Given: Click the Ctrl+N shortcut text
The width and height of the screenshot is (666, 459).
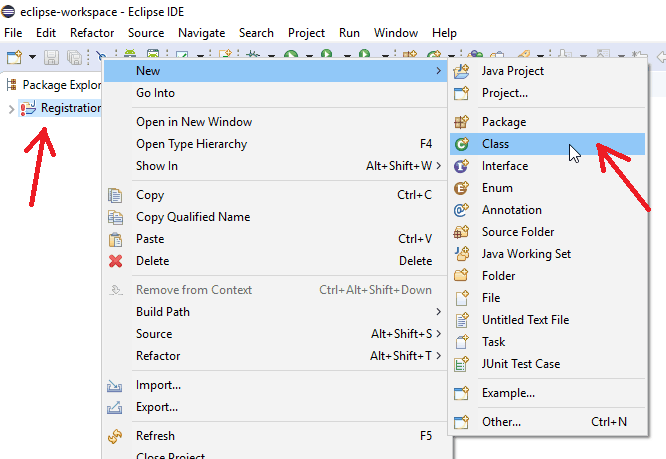Looking at the screenshot, I should point(609,422).
